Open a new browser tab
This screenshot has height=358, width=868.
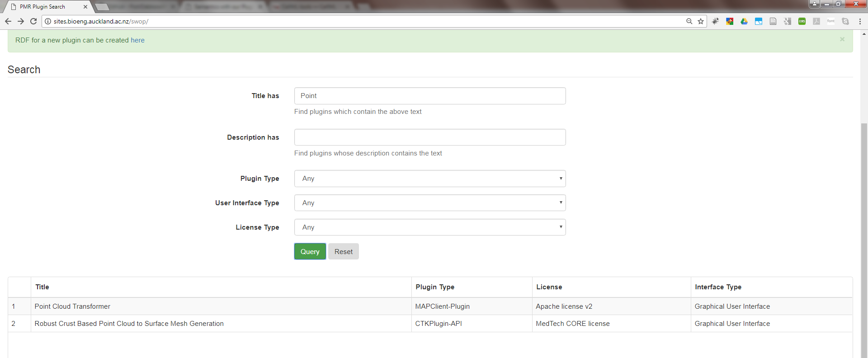[x=102, y=7]
